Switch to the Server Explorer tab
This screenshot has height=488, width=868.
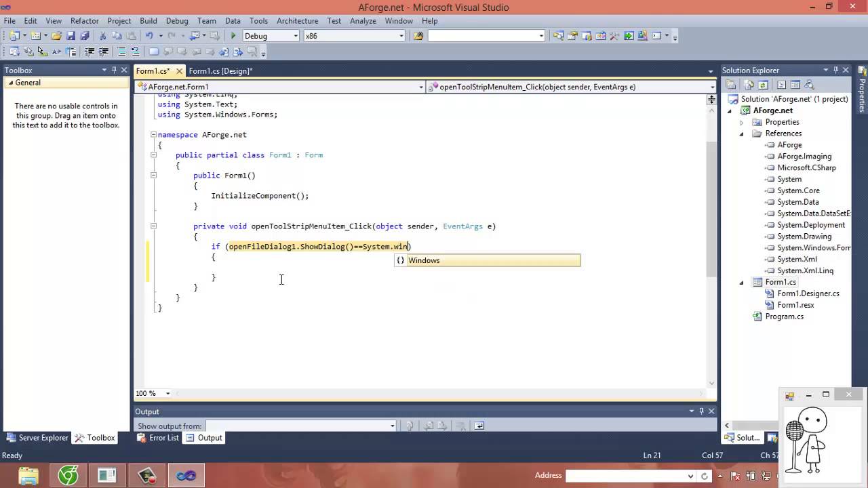coord(37,438)
